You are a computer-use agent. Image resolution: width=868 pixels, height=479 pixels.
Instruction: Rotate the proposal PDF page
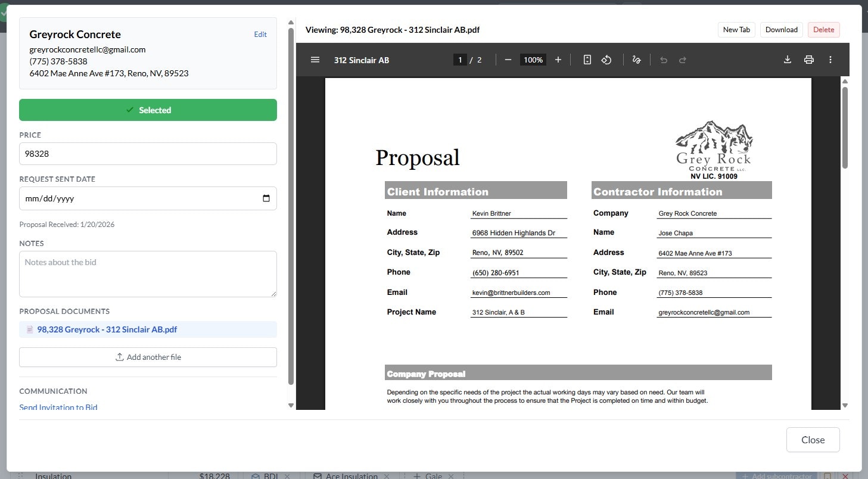[606, 60]
